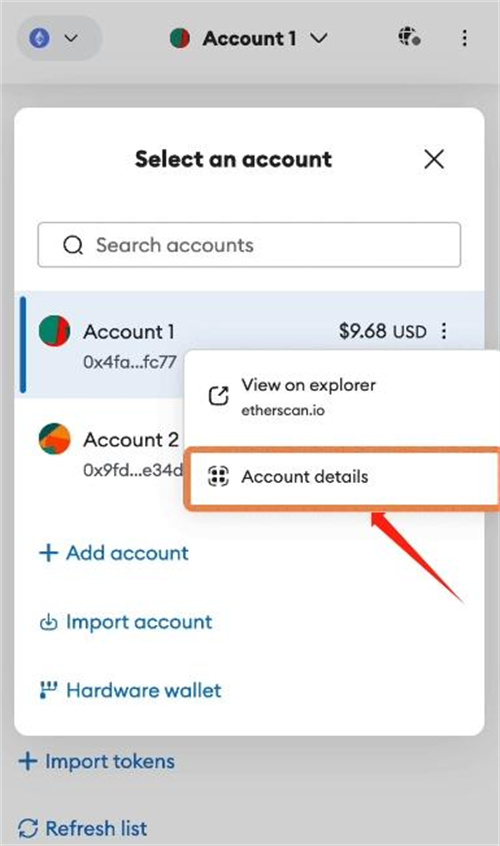Image resolution: width=500 pixels, height=846 pixels.
Task: Click the magnifier icon in search box
Action: 73,245
